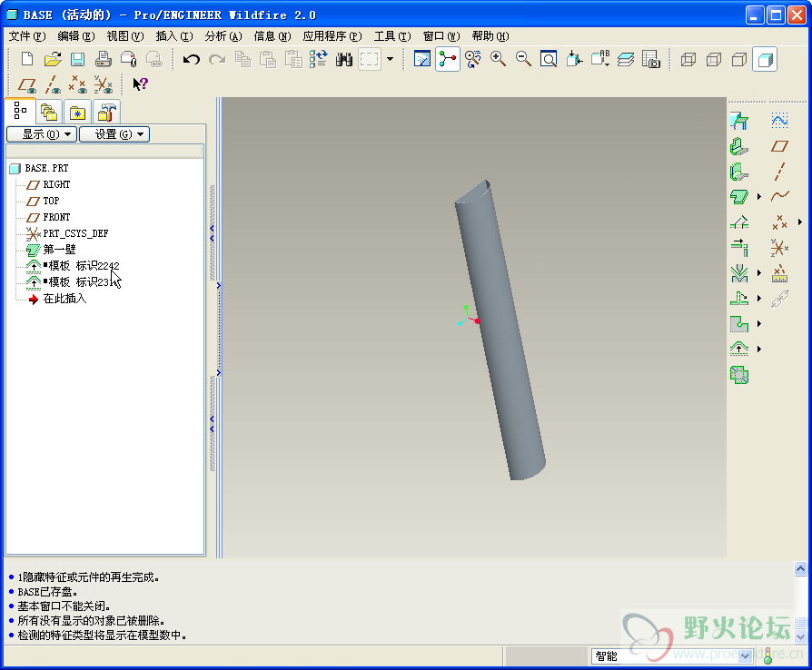Toggle the repaint window icon
This screenshot has width=812, height=670.
(422, 60)
